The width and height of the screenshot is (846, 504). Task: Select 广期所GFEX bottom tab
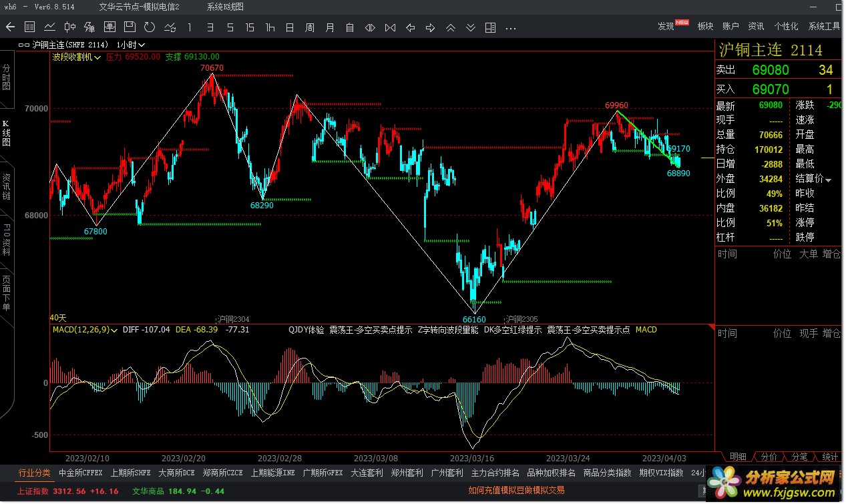pos(323,473)
